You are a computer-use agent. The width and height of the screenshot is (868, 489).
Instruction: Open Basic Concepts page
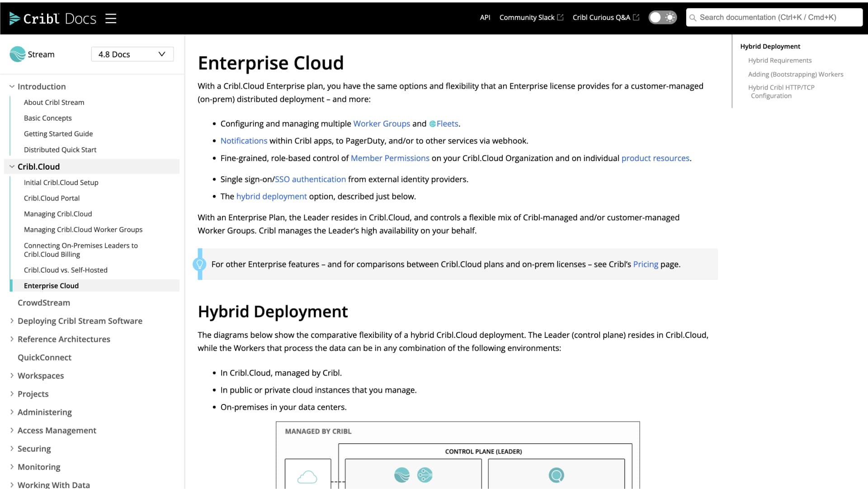click(x=47, y=118)
